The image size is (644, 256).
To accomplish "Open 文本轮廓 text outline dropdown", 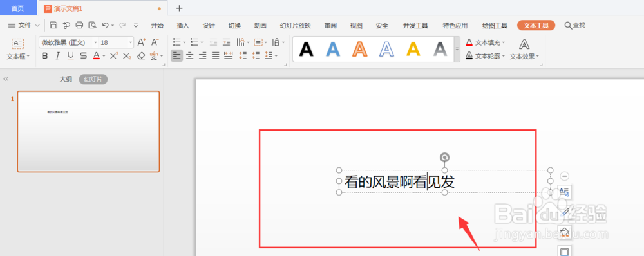I will [485, 56].
